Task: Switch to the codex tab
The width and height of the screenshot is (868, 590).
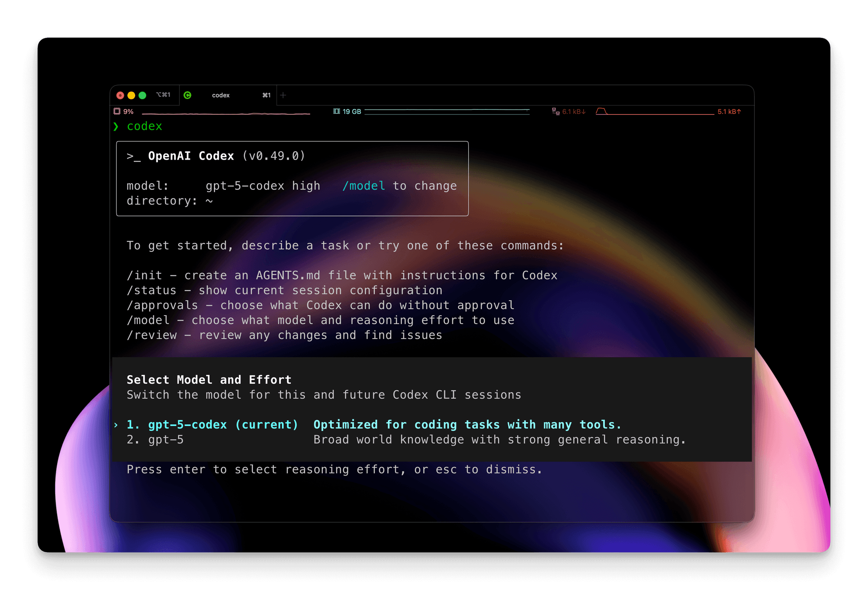Action: (221, 95)
